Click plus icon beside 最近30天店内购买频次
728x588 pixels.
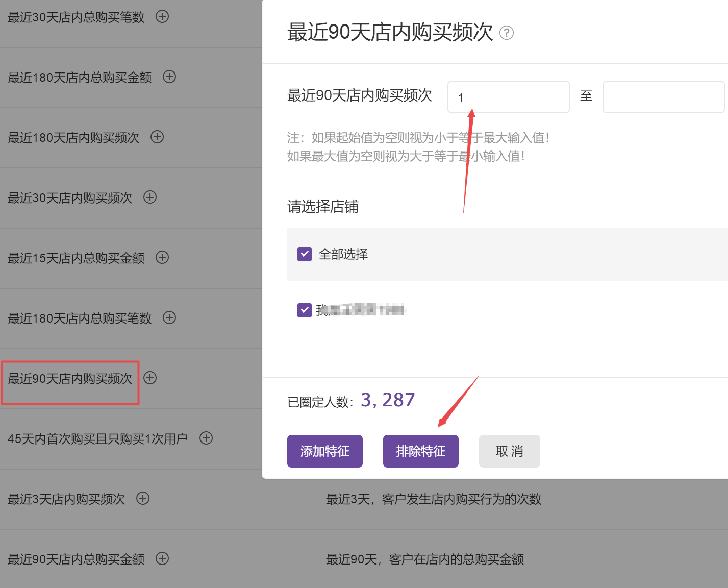(x=150, y=198)
